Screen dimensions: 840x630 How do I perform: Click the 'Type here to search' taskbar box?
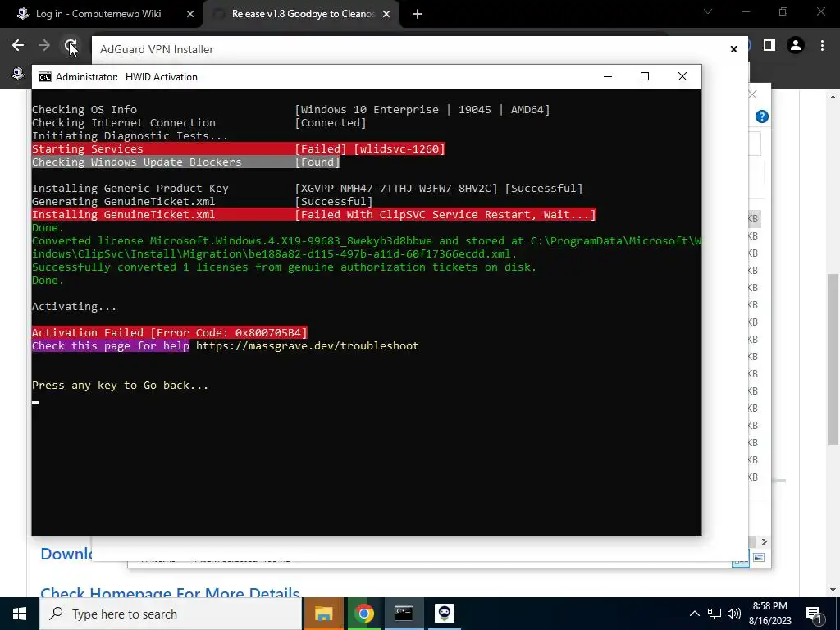(171, 614)
